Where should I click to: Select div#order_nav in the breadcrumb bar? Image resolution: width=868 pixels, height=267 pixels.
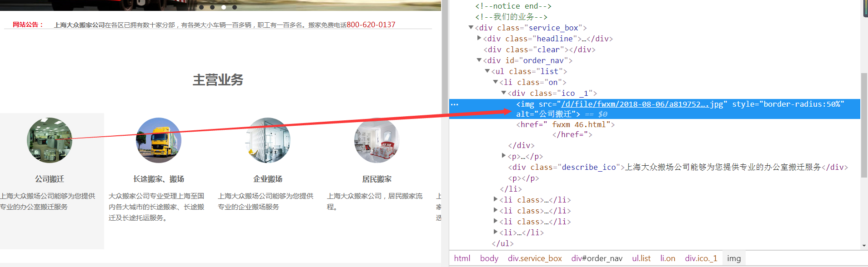point(597,258)
